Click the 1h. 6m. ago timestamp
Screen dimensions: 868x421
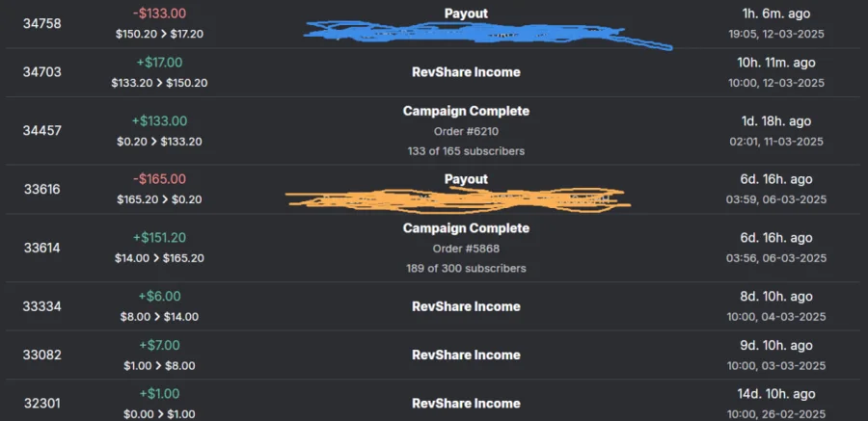pos(775,13)
